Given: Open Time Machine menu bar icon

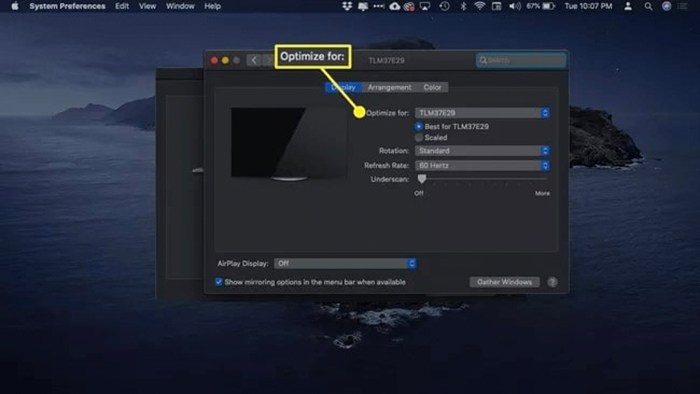Looking at the screenshot, I should [444, 6].
